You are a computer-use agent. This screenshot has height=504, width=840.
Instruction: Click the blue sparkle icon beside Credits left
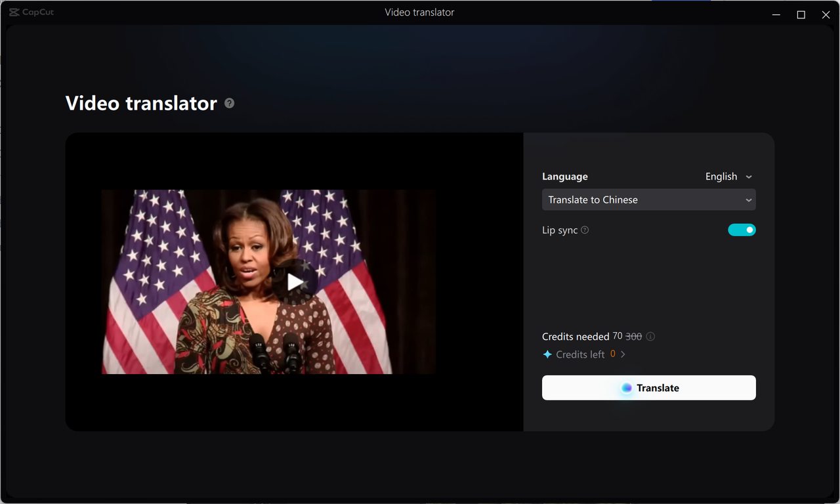pos(547,354)
